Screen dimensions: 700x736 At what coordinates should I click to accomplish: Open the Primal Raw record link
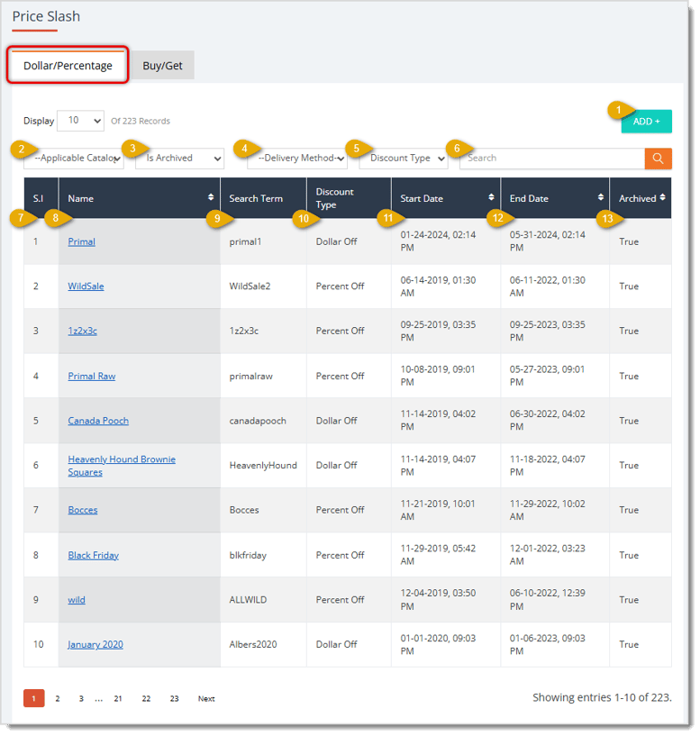[x=92, y=376]
